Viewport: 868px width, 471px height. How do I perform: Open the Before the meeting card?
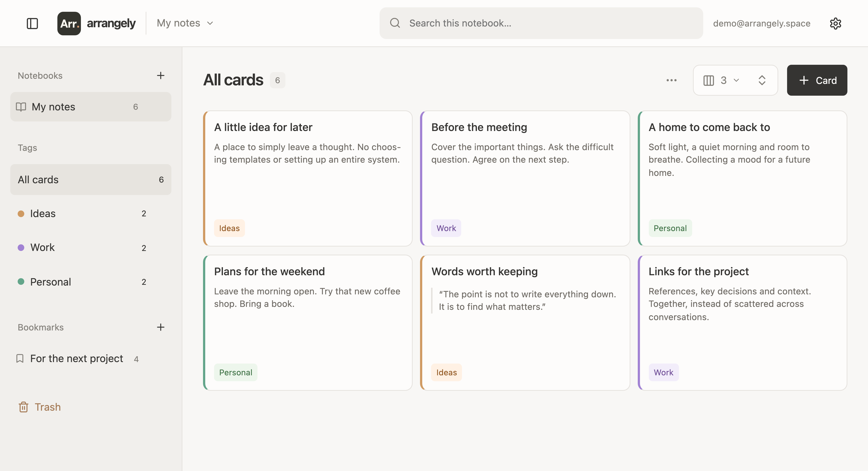pyautogui.click(x=525, y=178)
